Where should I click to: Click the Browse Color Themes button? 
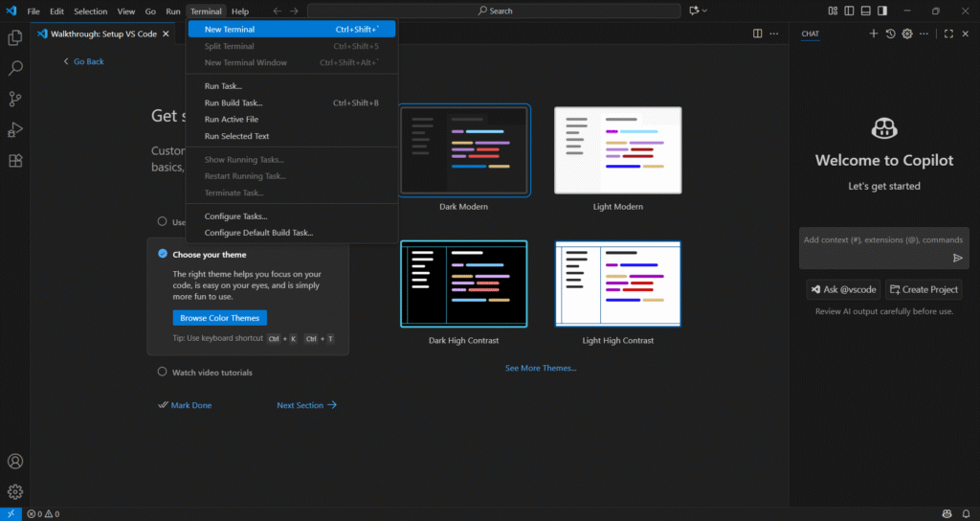tap(220, 318)
